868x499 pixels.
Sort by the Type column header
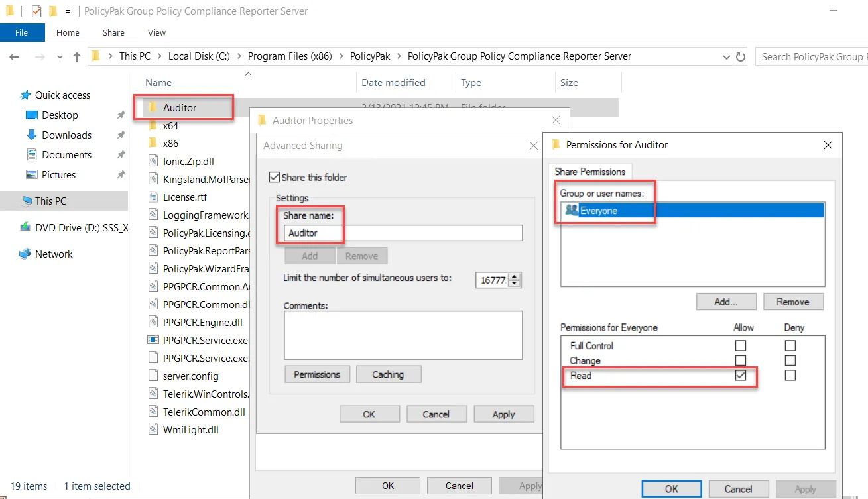pos(471,83)
